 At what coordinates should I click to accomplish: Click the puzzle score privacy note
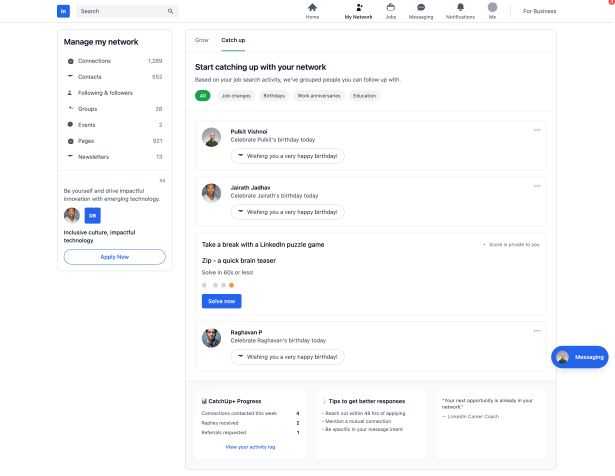click(511, 244)
